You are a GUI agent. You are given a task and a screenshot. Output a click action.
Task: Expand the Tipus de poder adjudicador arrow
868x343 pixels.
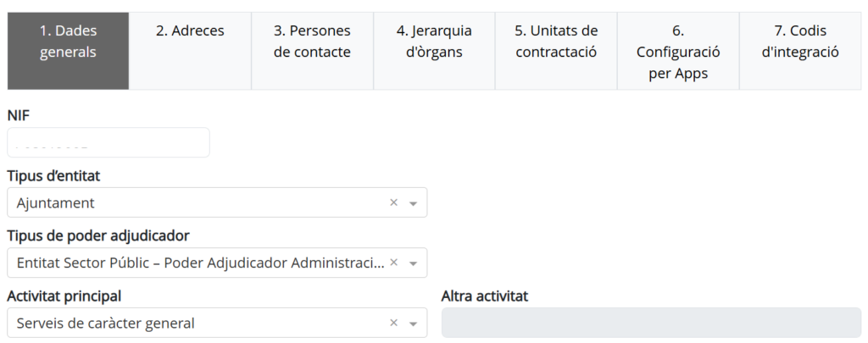413,263
